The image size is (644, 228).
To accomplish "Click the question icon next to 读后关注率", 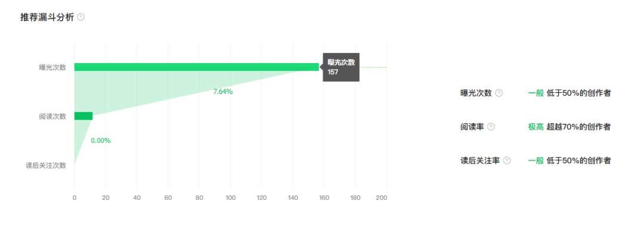I will coord(507,160).
